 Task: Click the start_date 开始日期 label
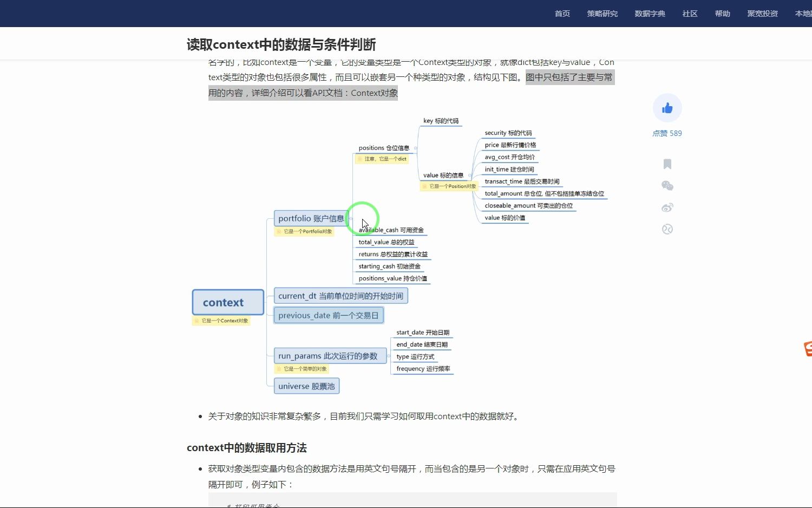[x=423, y=333]
